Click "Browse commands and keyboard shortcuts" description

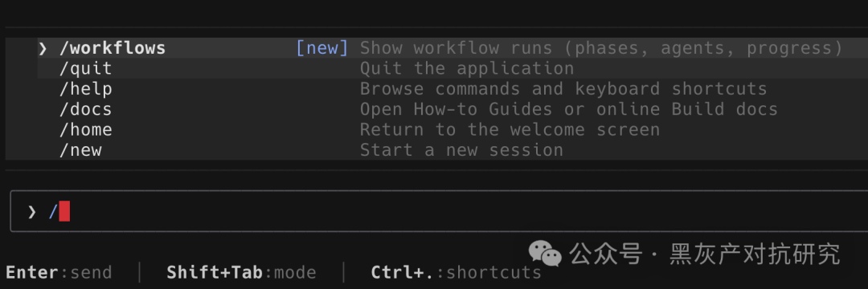(x=563, y=89)
